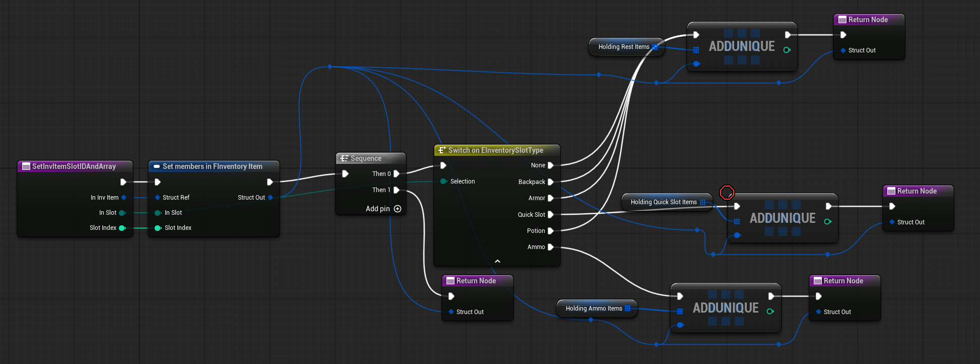Screen dimensions: 980x364
Task: Click the In Inv Item output pin
Action: 124,198
